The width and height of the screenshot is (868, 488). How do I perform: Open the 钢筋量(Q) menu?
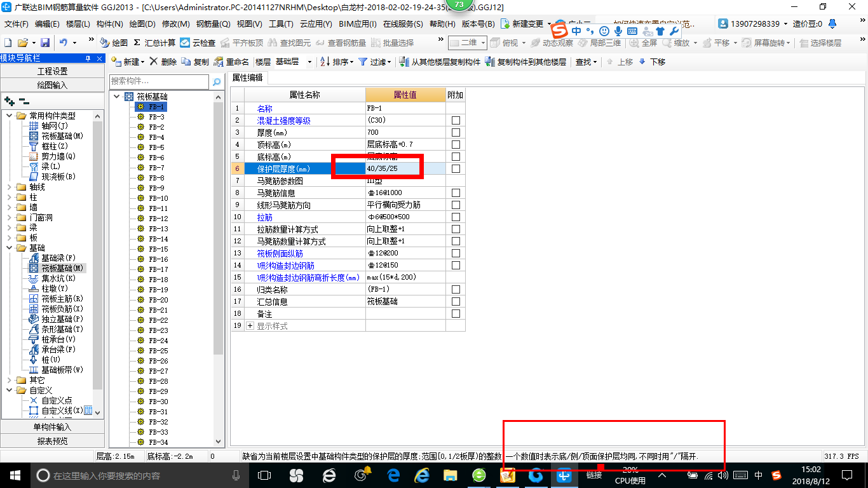click(213, 24)
